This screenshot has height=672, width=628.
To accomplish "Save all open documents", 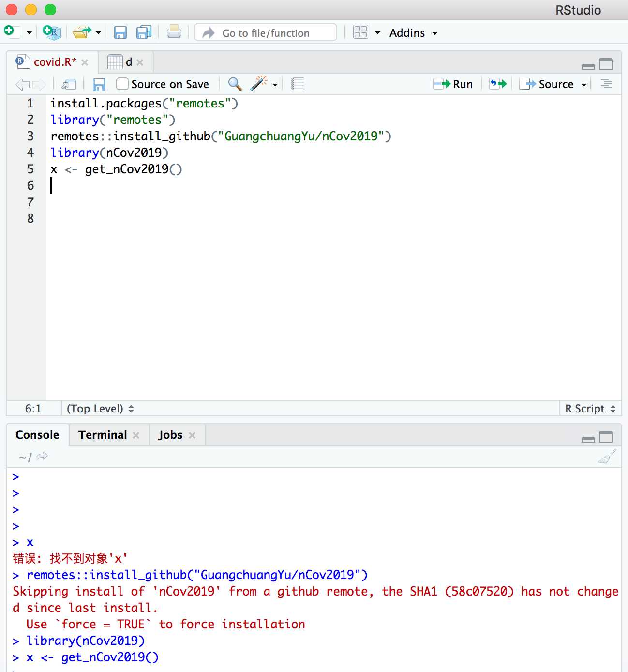I will pyautogui.click(x=144, y=32).
